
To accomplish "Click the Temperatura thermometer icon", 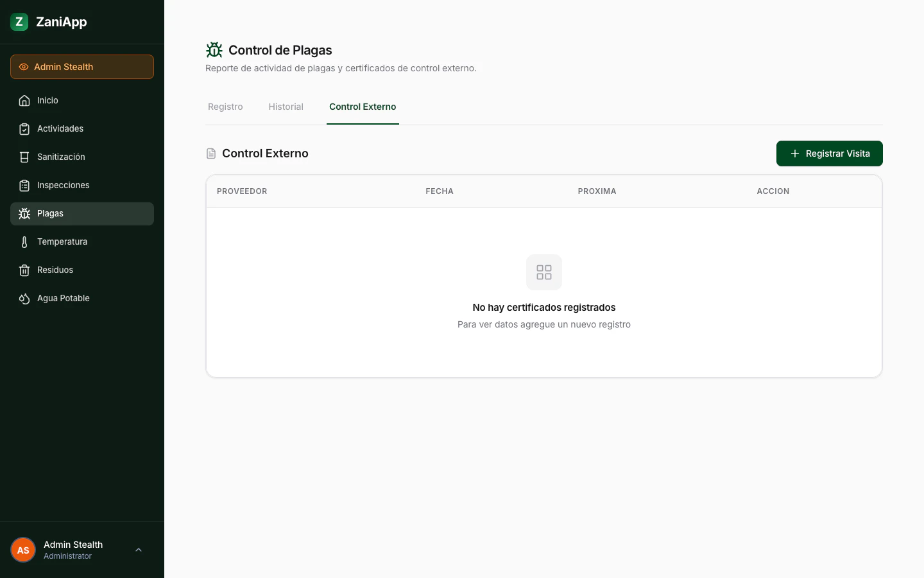I will 24,241.
